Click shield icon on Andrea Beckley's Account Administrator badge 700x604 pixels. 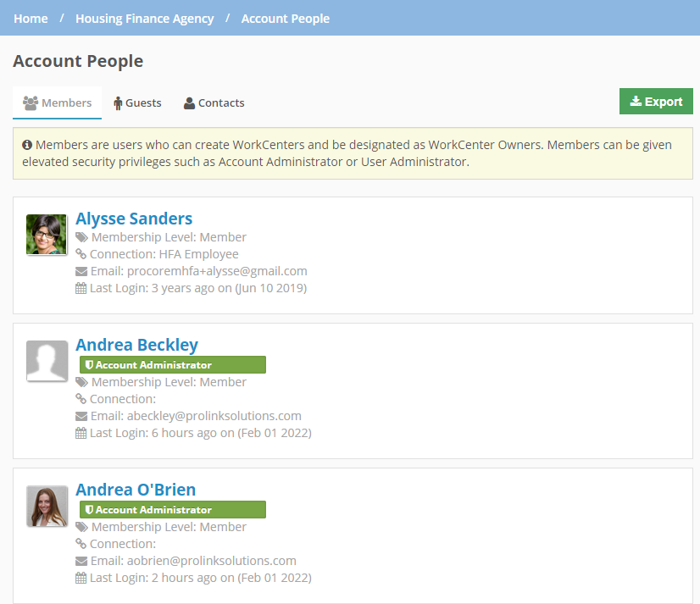pos(89,365)
